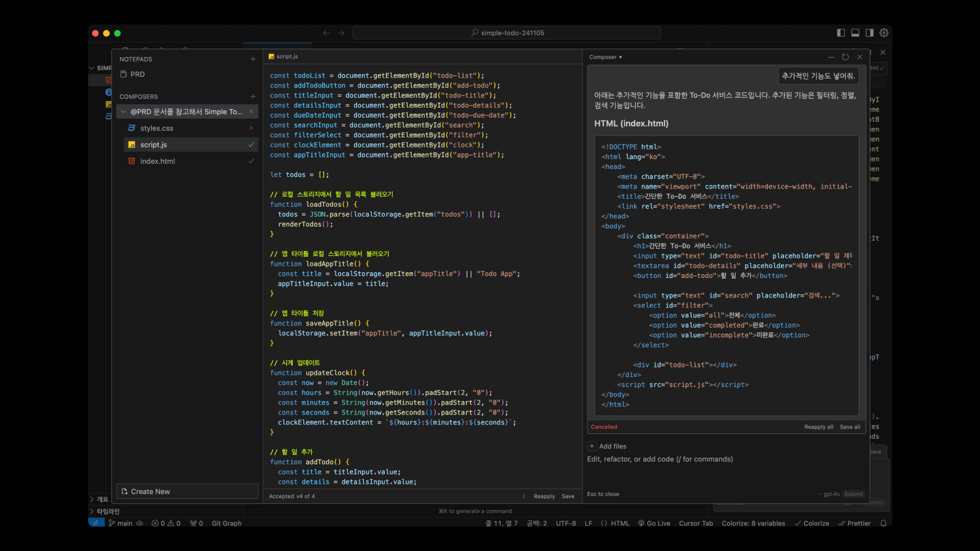
Task: Create a new composer with plus icon
Action: pyautogui.click(x=252, y=97)
